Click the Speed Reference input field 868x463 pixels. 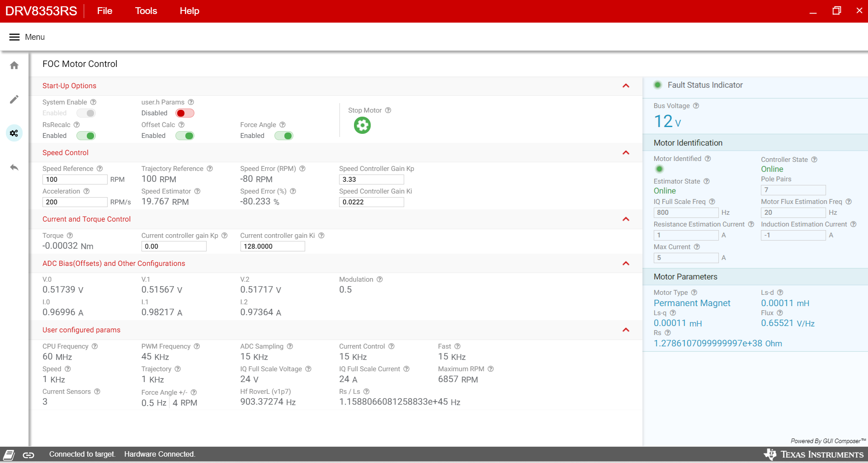pos(75,180)
